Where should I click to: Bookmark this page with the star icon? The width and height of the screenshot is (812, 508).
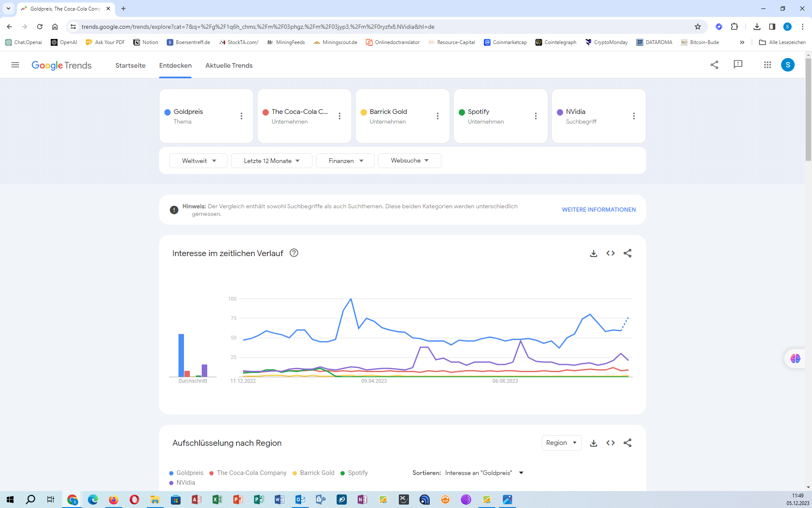coord(698,27)
